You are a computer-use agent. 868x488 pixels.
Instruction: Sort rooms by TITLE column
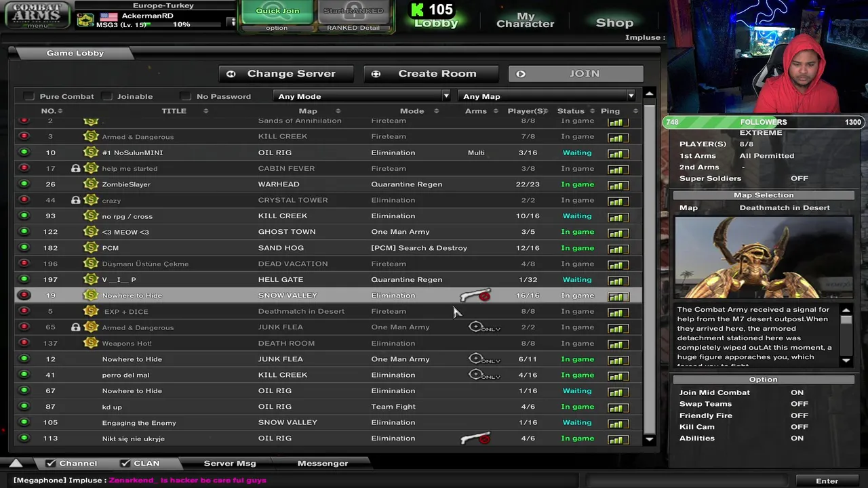(x=174, y=111)
